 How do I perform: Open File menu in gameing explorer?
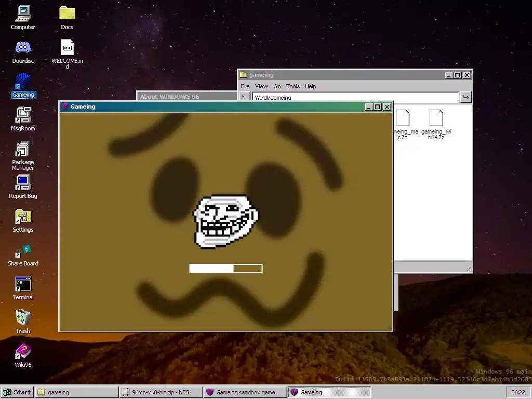[x=245, y=86]
